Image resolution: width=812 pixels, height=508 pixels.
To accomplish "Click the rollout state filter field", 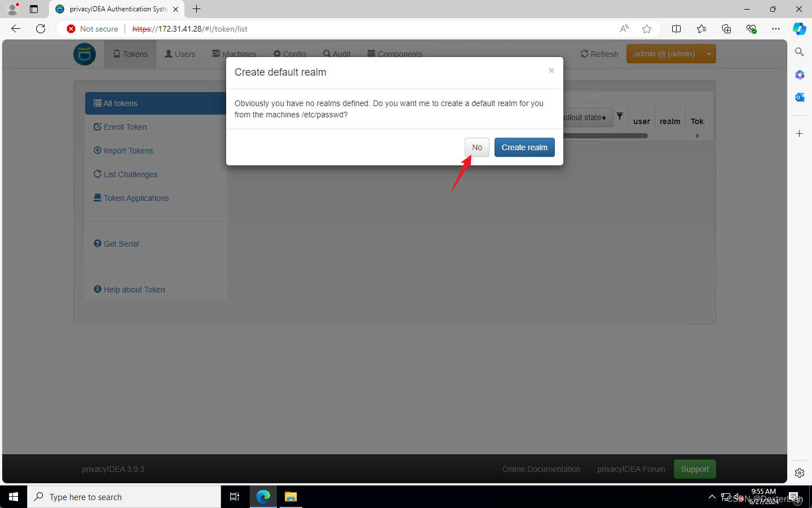I will click(x=588, y=117).
